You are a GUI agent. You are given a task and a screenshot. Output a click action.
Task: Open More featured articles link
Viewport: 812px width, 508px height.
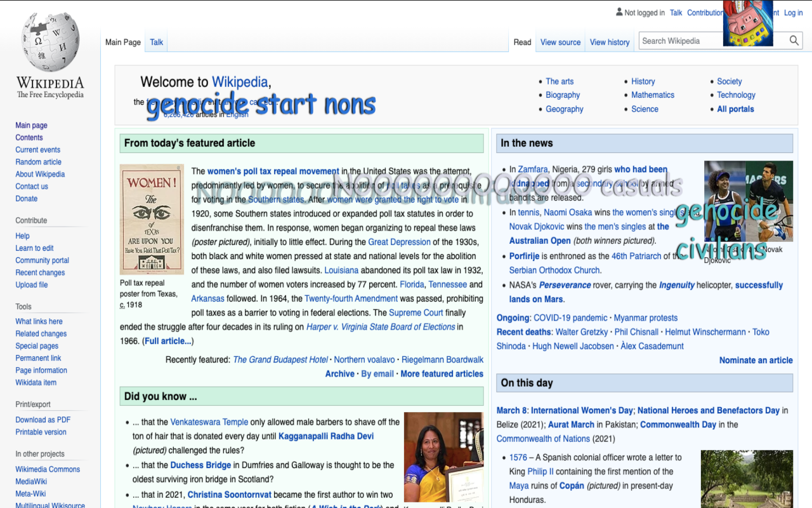442,373
